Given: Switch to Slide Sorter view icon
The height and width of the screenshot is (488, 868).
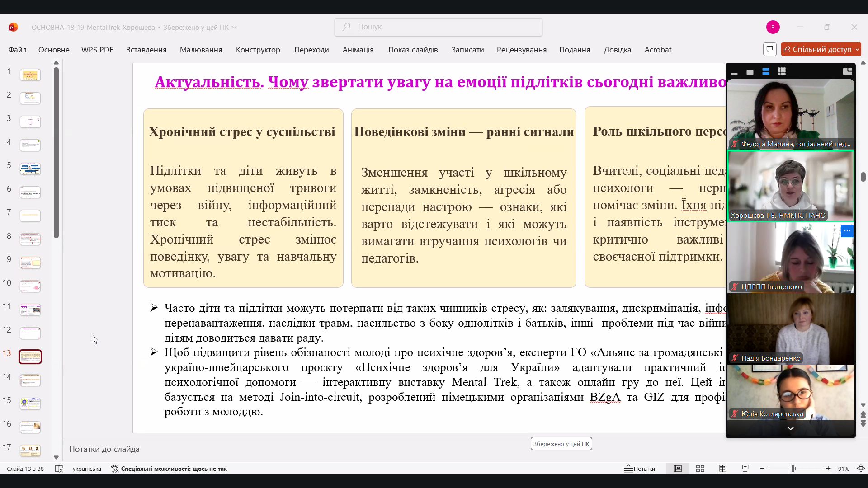Looking at the screenshot, I should [x=700, y=469].
